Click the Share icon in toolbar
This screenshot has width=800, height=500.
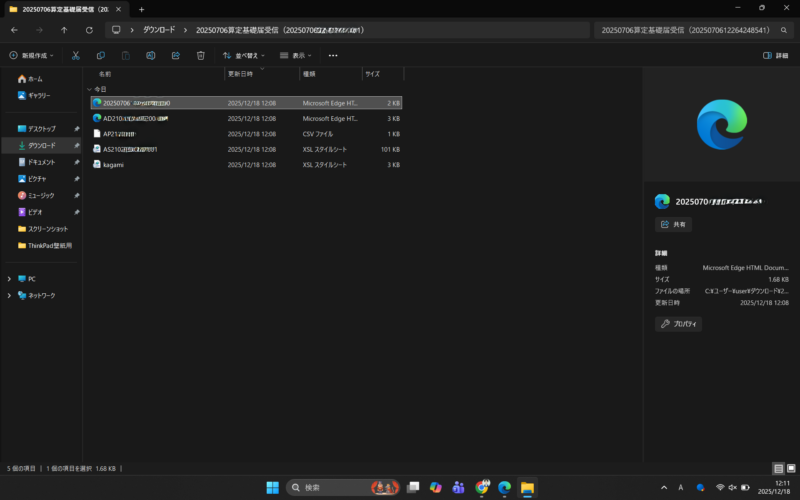[176, 56]
